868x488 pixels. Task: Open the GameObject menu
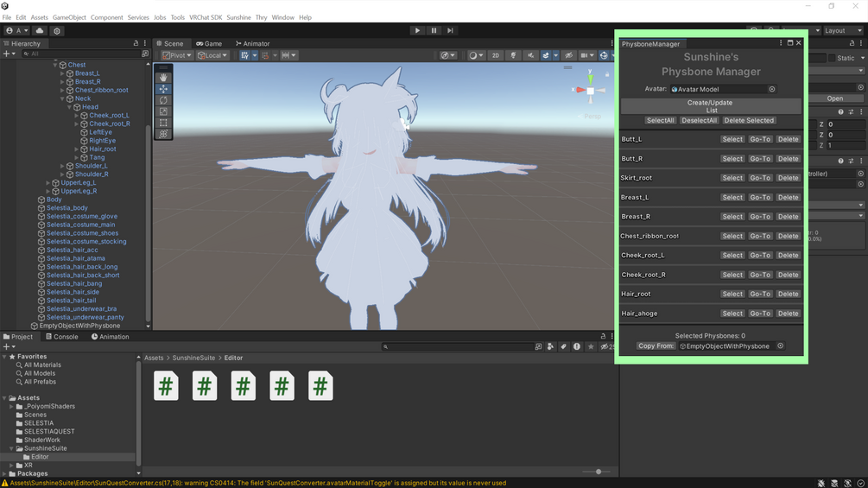pos(69,17)
